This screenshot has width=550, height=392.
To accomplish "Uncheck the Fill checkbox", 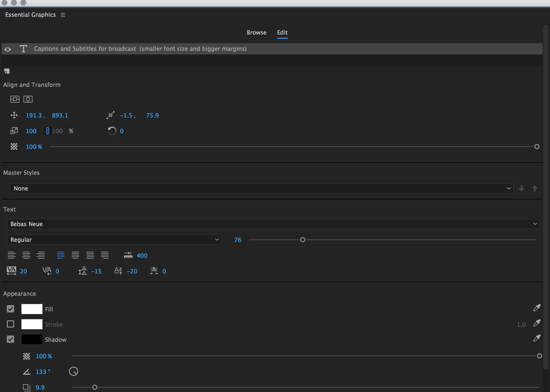I will 10,309.
